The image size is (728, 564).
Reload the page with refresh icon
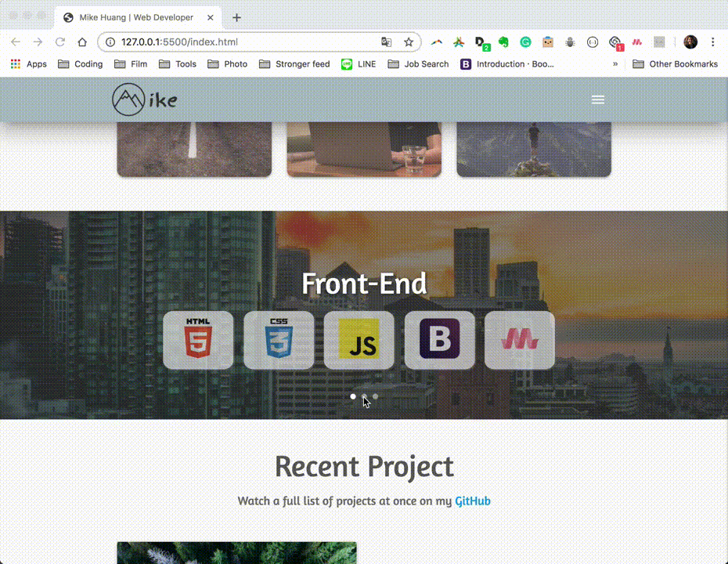[x=60, y=42]
